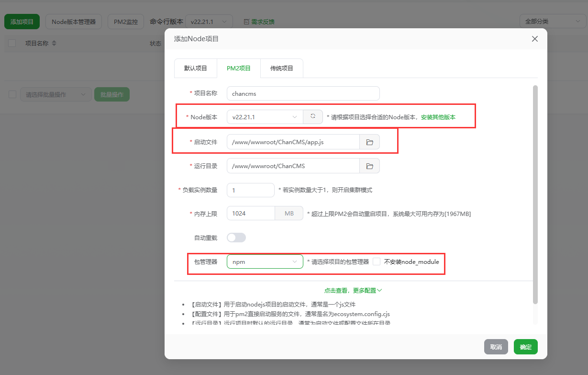Viewport: 588px width, 375px height.
Task: Open the 请选择批量操作 dropdown
Action: tap(55, 94)
